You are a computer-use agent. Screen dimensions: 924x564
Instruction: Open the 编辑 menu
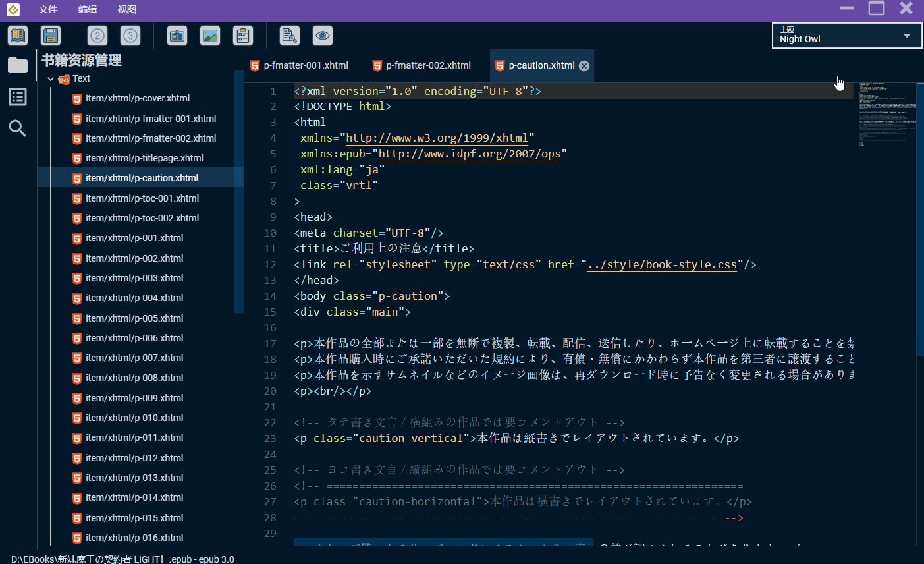click(88, 9)
